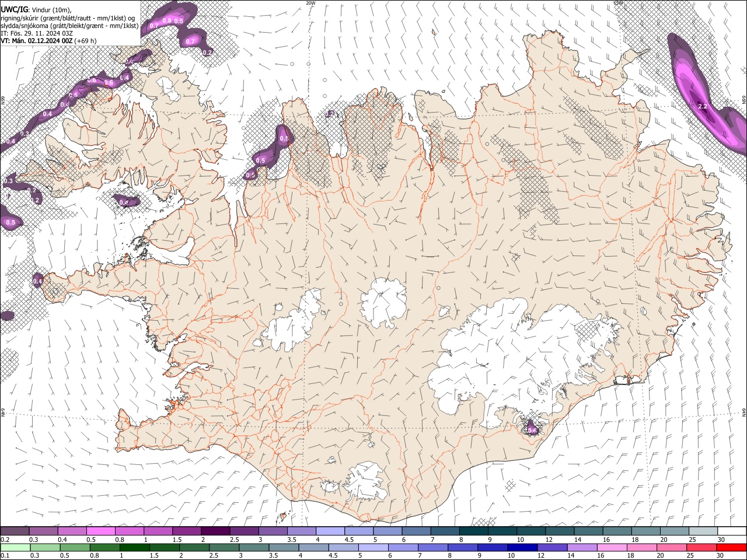Screen dimensions: 747x560
Task: Pick the bright pink 0.5 swatch on the snow scale
Action: (100, 531)
